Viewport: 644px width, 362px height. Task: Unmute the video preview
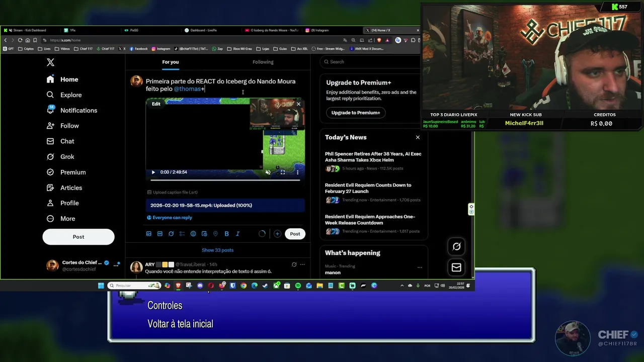click(268, 172)
